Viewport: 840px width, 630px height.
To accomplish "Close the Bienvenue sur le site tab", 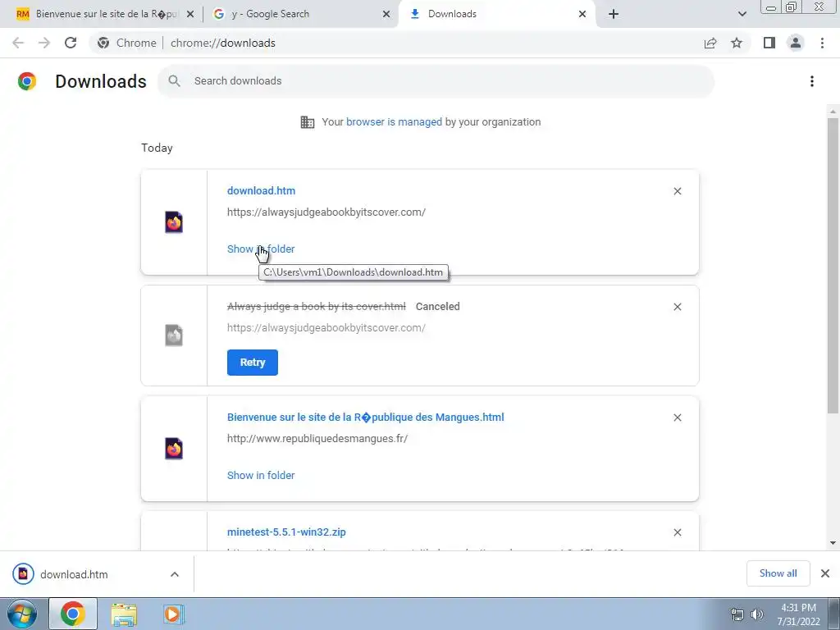I will [190, 14].
